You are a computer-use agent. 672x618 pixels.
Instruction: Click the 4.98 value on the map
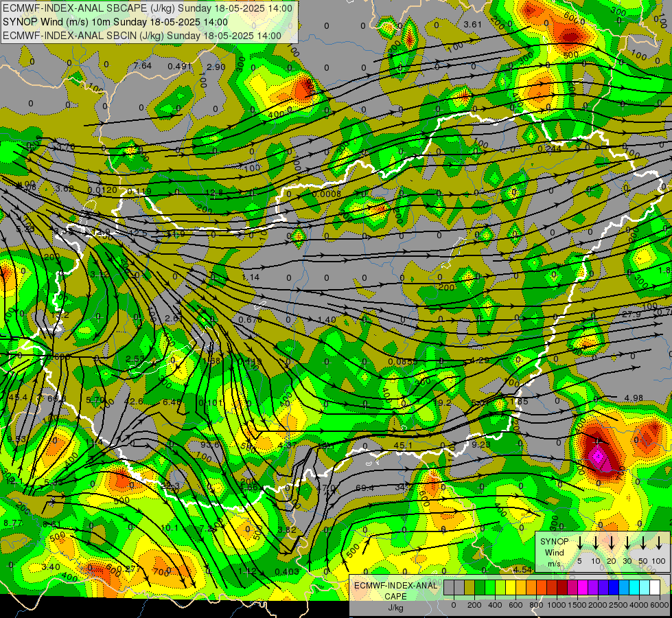[x=634, y=398]
